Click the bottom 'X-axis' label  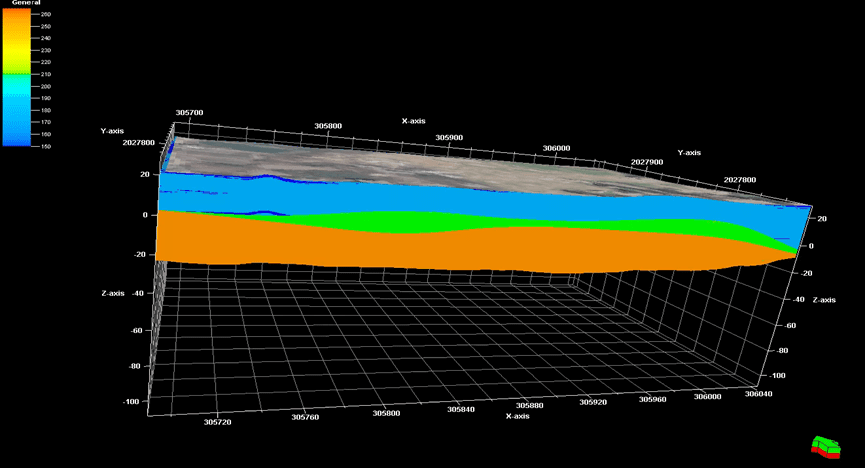(x=517, y=416)
